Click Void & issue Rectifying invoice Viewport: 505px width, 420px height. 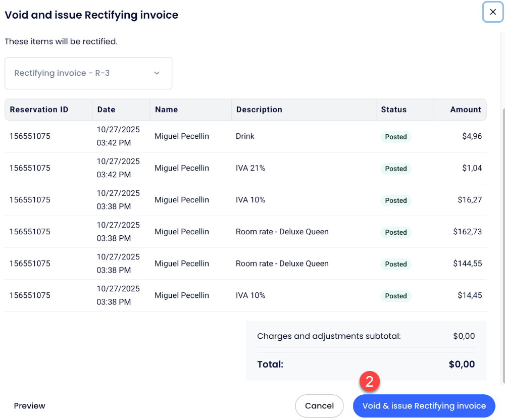tap(424, 406)
